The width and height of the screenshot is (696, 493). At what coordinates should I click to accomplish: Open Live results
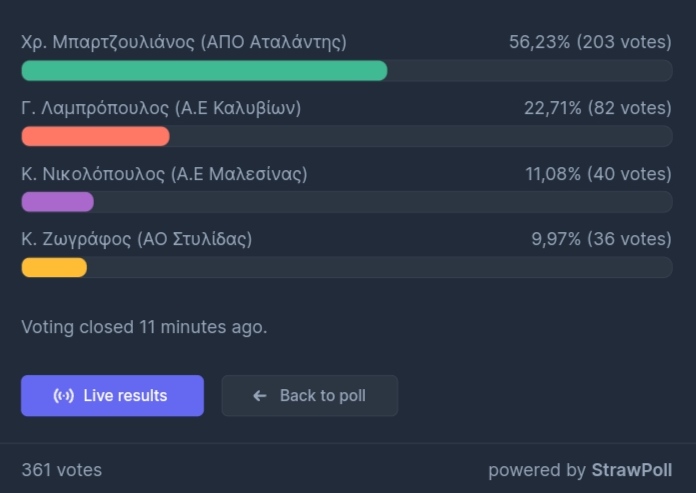112,395
